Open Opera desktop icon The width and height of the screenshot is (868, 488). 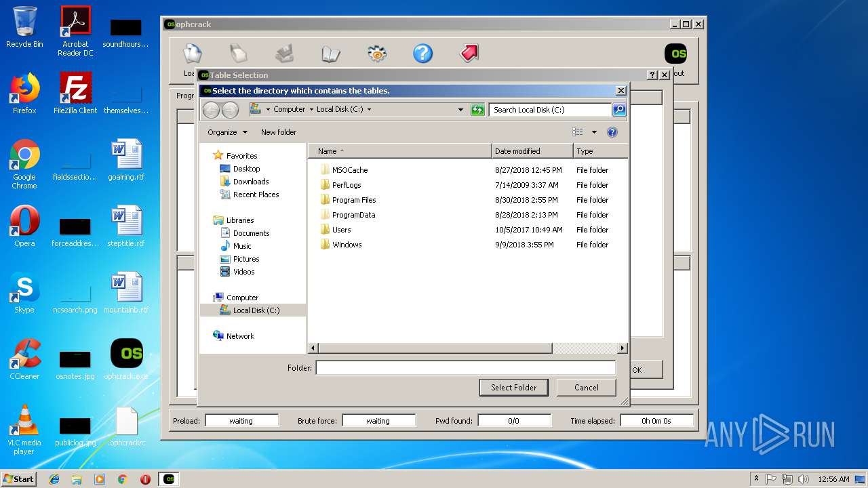(x=24, y=226)
